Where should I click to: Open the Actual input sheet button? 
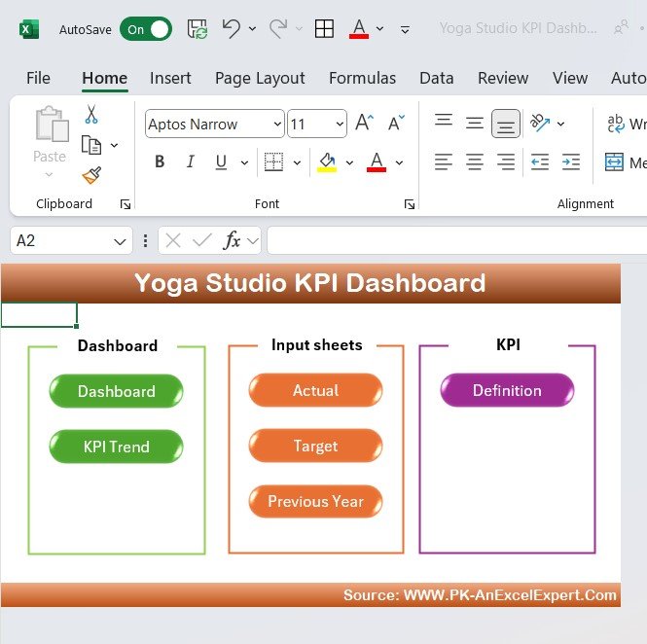pos(315,390)
